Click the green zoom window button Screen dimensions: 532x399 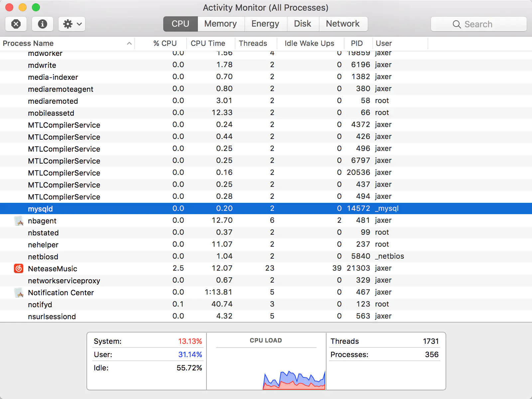[x=36, y=7]
